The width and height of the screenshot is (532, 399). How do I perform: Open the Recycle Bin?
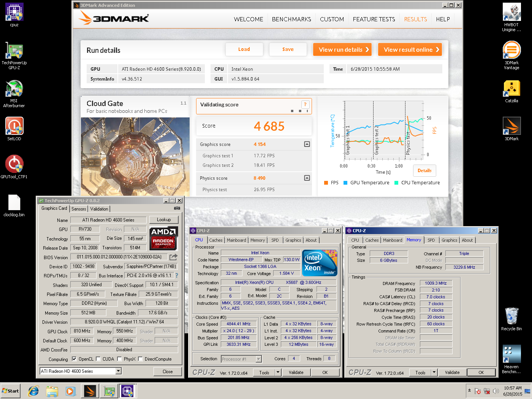click(511, 319)
